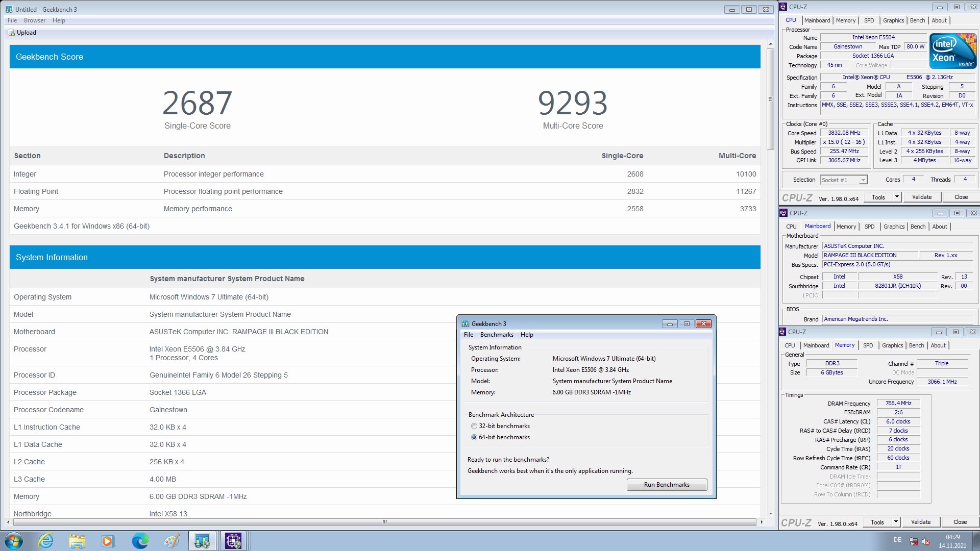Expand Tools arrow in CPU-Z Memory window
980x551 pixels.
coord(895,522)
